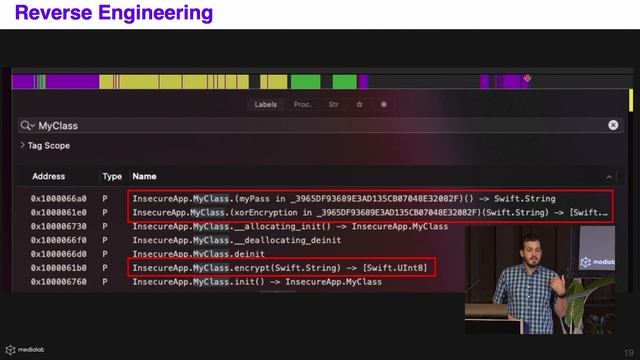Switch to the Str tab
640x360 pixels.
pyautogui.click(x=333, y=104)
